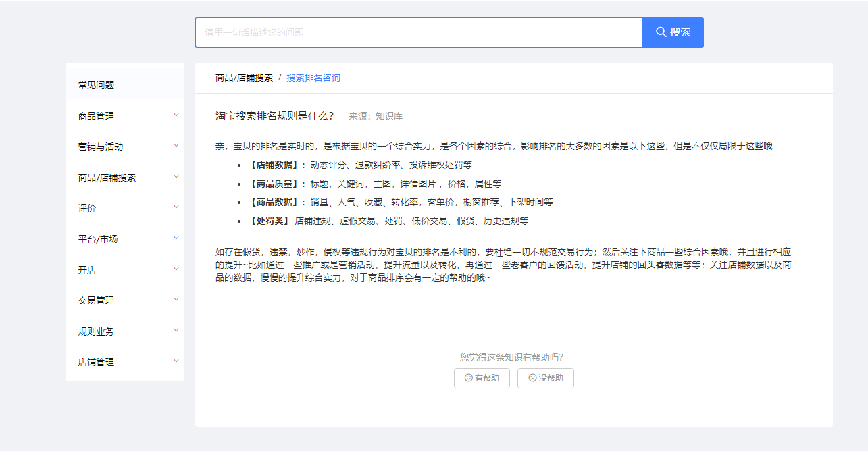
Task: Expand the 开店 chevron
Action: pos(176,269)
